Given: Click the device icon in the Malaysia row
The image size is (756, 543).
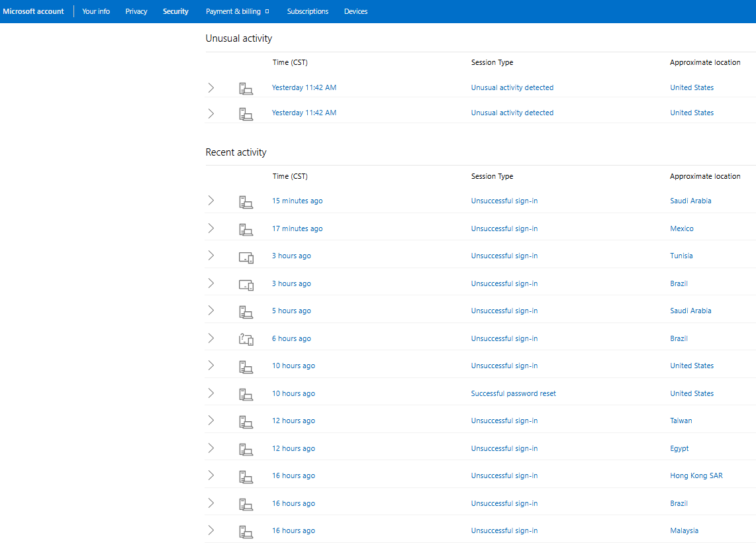Looking at the screenshot, I should point(246,532).
